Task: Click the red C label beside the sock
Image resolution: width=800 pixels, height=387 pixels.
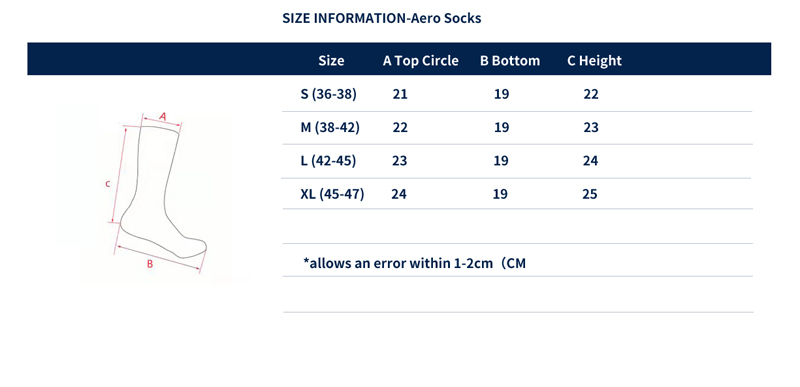Action: (x=108, y=184)
